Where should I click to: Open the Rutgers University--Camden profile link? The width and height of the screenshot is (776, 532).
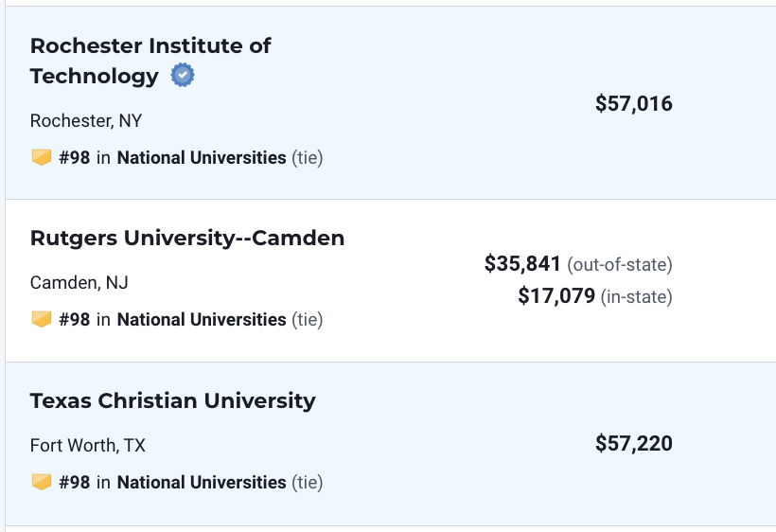[x=187, y=238]
